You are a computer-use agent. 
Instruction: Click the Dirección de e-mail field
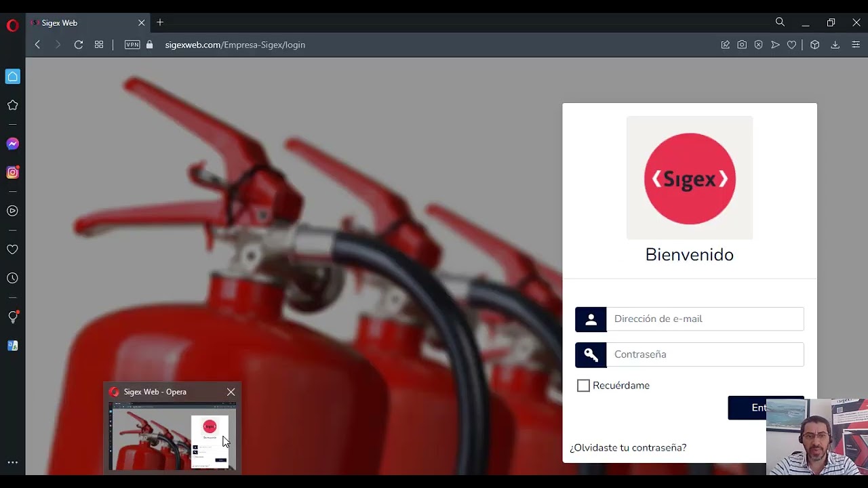tap(705, 319)
